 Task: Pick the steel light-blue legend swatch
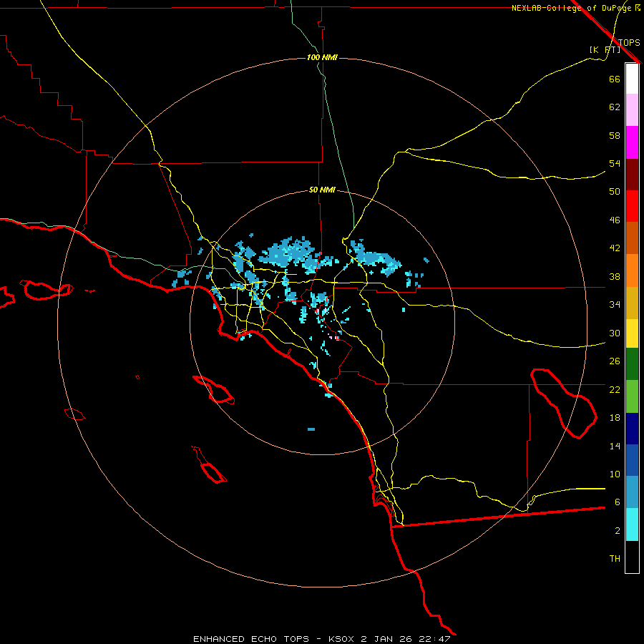point(632,492)
